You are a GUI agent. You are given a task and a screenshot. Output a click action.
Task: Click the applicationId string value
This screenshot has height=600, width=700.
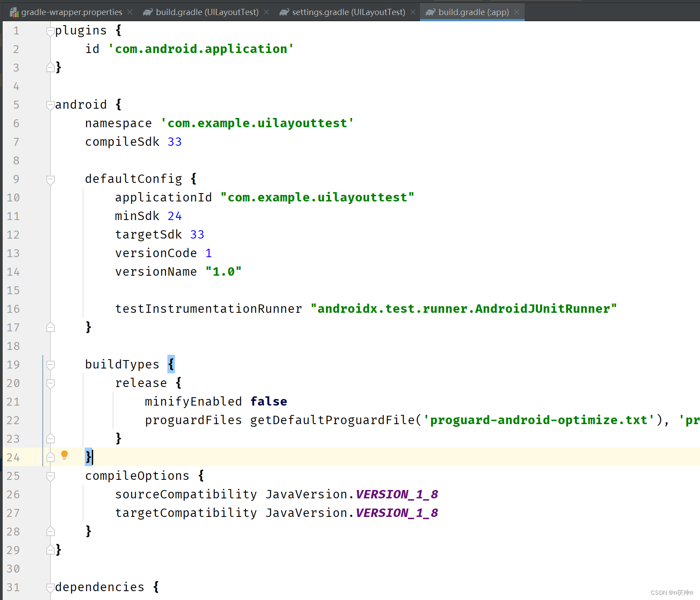(317, 197)
